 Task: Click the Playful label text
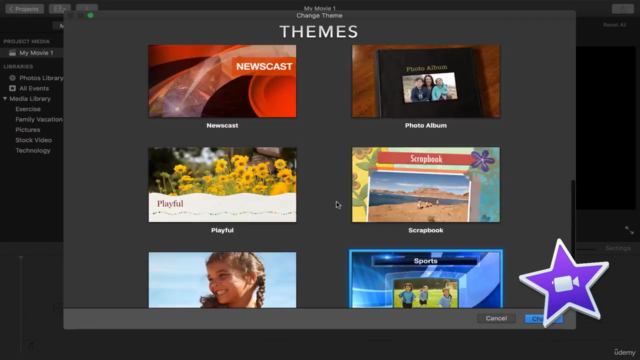pyautogui.click(x=222, y=230)
